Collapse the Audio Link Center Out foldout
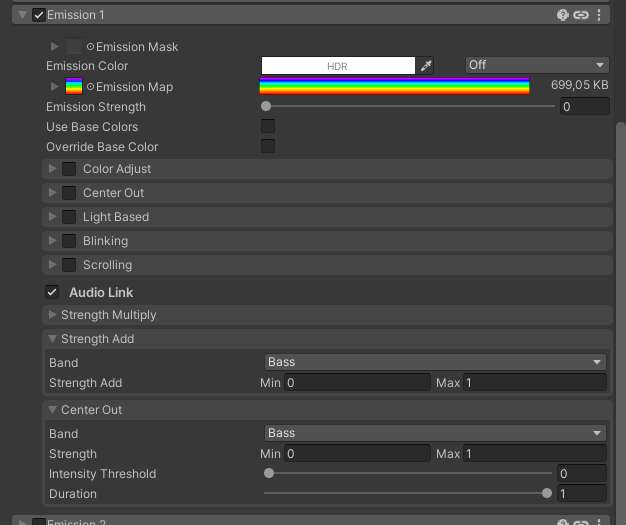Viewport: 626px width, 525px height. tap(52, 410)
